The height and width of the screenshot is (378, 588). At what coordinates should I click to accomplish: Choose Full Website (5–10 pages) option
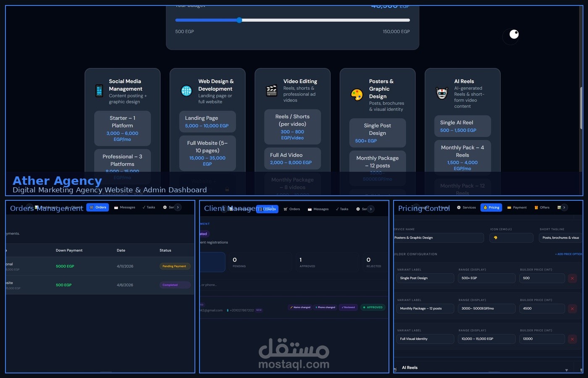point(207,153)
